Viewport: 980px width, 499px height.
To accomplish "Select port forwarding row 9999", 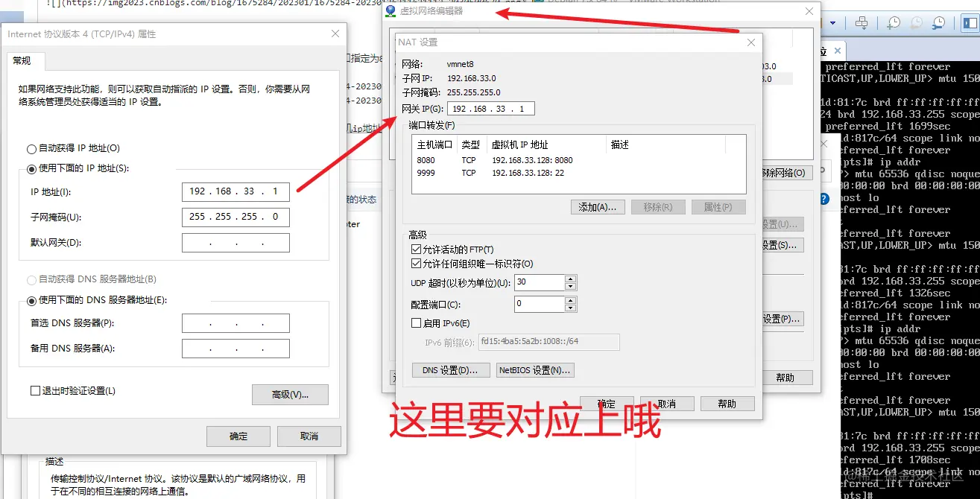I will click(578, 173).
